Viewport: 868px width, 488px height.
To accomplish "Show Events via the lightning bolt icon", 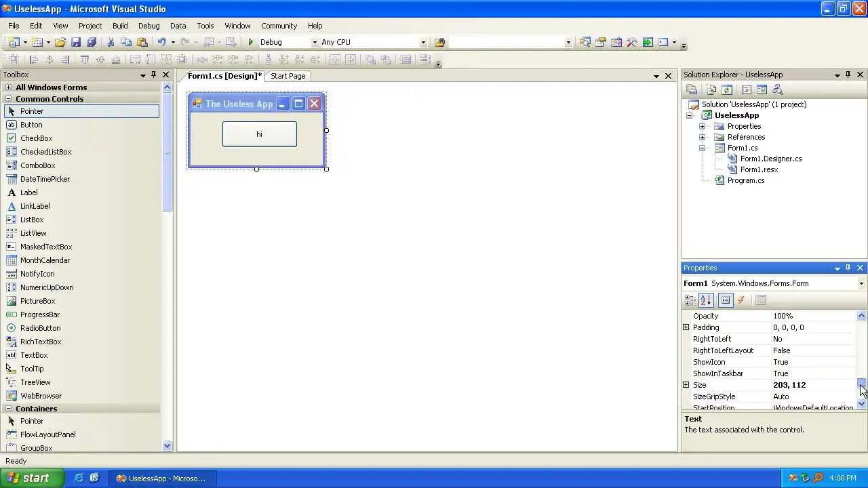I will point(741,300).
